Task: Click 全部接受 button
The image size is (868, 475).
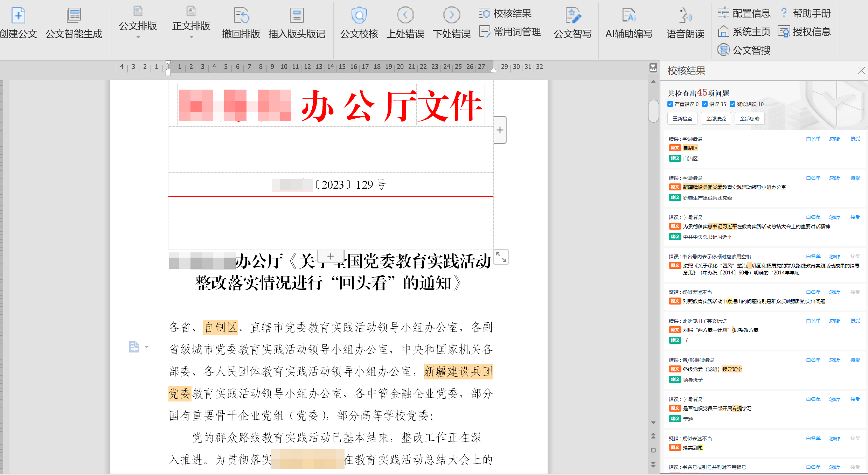Action: (716, 119)
